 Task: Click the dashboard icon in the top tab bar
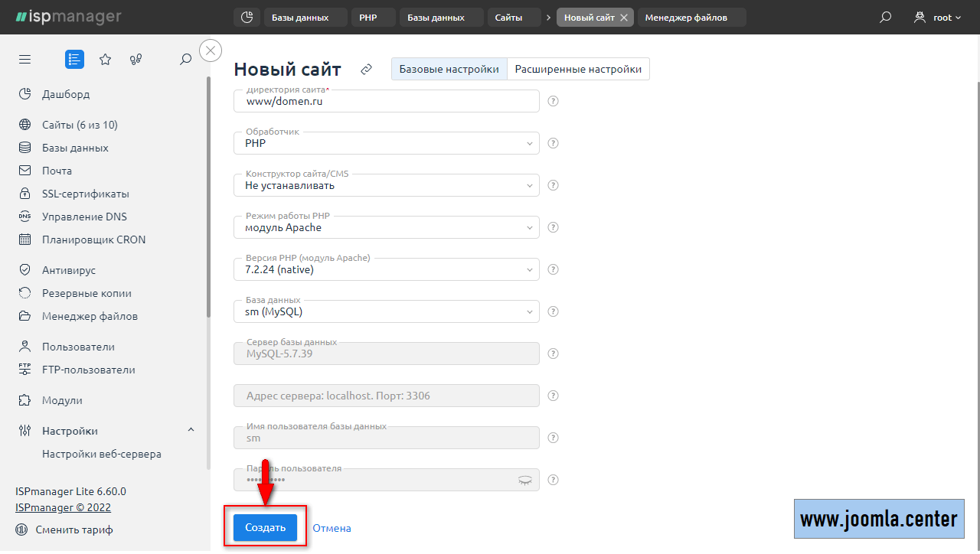[x=247, y=18]
